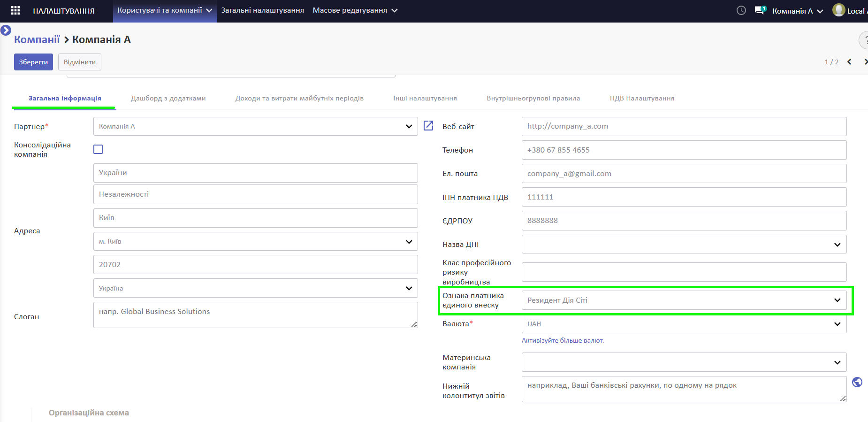Click the Телефон input field
The width and height of the screenshot is (868, 422).
[x=684, y=150]
